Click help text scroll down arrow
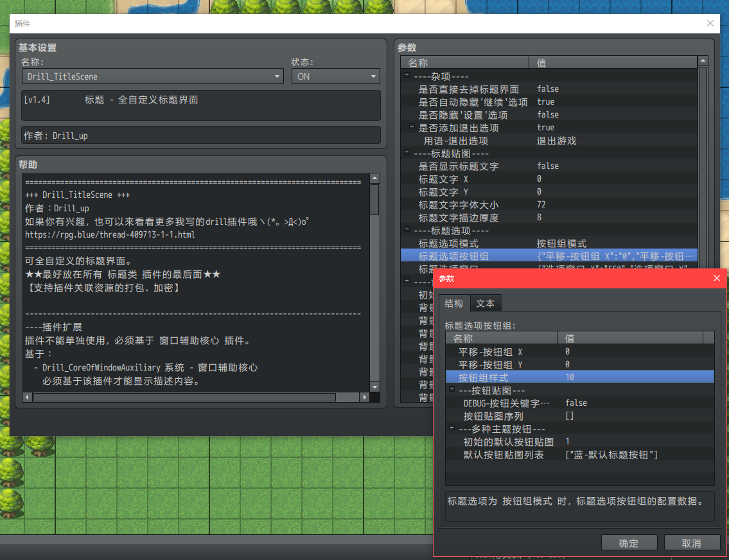This screenshot has height=560, width=729. [374, 387]
